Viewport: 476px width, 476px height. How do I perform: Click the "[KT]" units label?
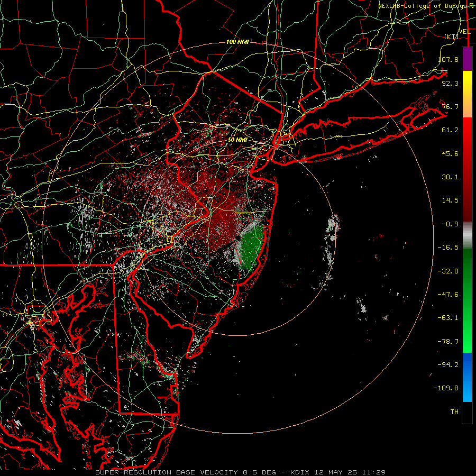coord(452,36)
